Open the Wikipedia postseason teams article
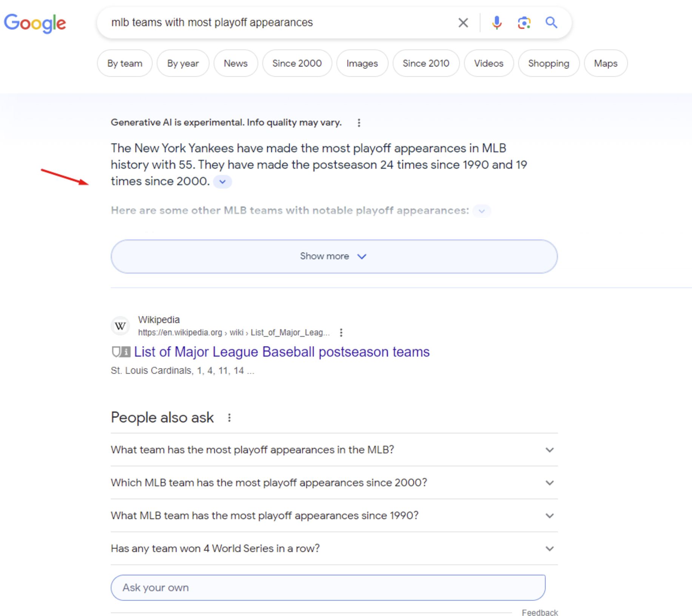692x616 pixels. pos(282,351)
